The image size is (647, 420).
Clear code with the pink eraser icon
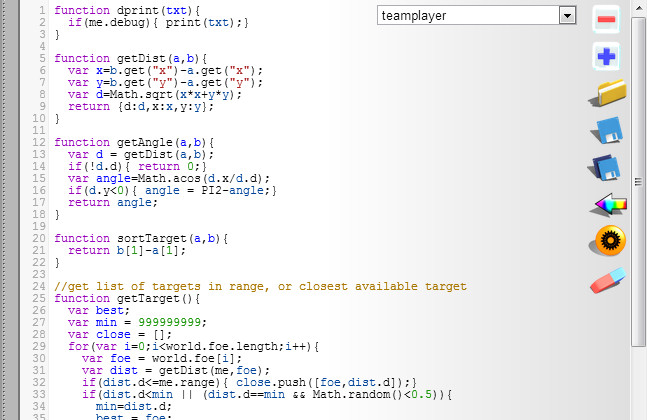[608, 280]
